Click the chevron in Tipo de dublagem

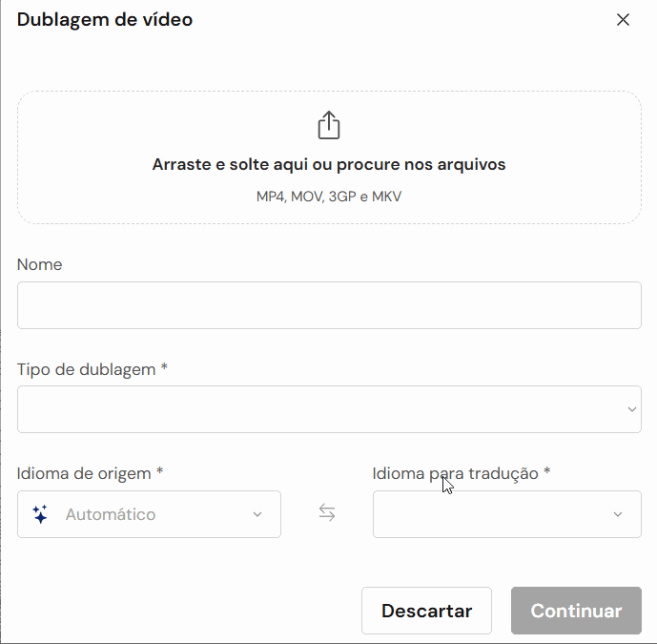[631, 409]
